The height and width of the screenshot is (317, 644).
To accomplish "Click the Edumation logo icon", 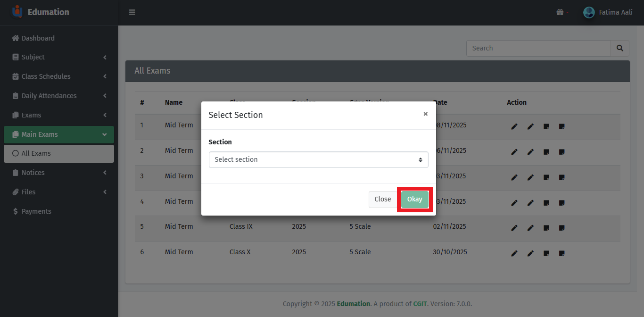I will (17, 12).
